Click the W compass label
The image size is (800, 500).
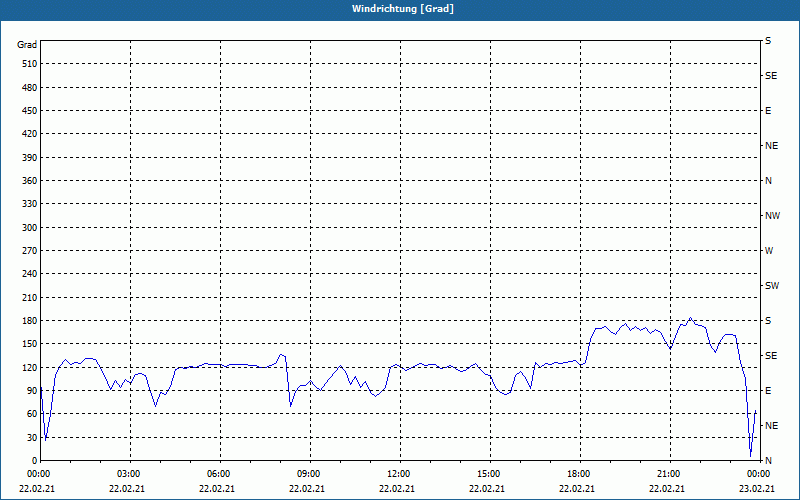(769, 251)
